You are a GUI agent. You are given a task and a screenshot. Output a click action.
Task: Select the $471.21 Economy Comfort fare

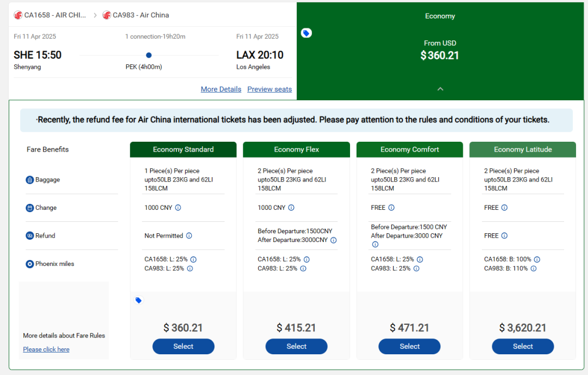pos(409,347)
